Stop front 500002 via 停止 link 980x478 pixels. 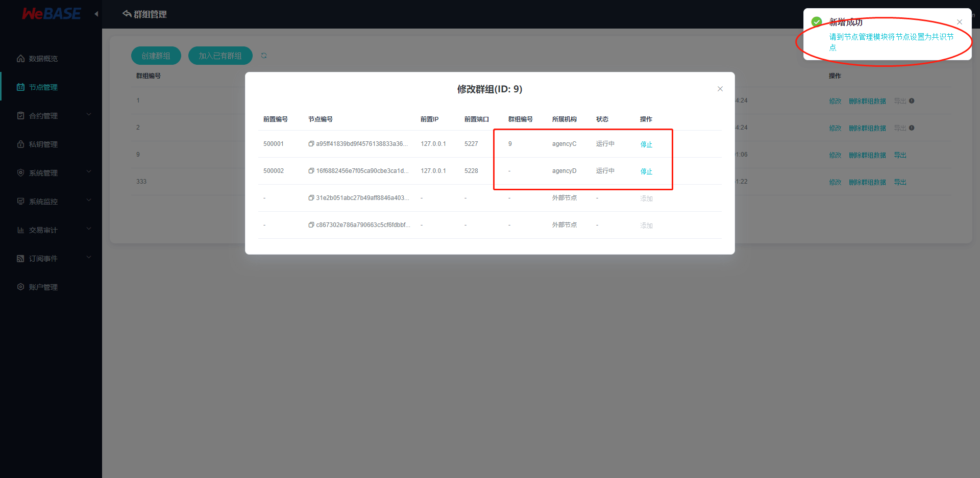[646, 171]
